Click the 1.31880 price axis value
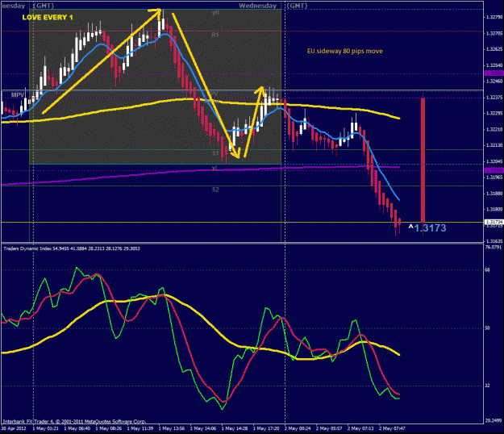504x434 pixels. (494, 194)
